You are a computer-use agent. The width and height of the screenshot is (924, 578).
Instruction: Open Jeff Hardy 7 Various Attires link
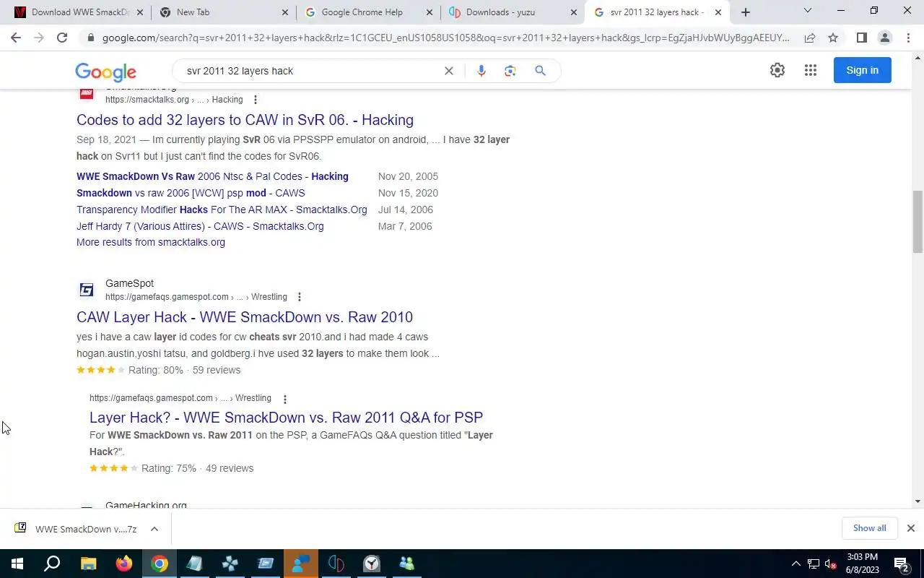[x=200, y=226]
